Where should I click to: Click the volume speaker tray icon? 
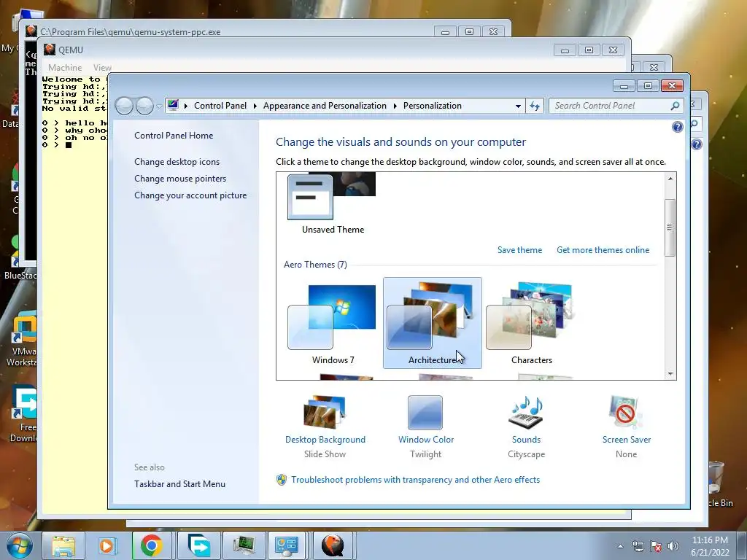click(x=673, y=546)
